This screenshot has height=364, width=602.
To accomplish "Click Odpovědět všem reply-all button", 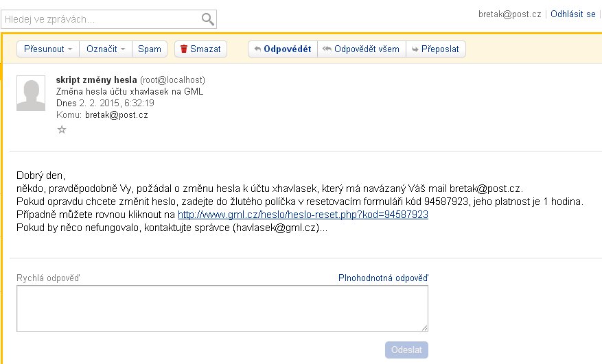I will coord(361,49).
